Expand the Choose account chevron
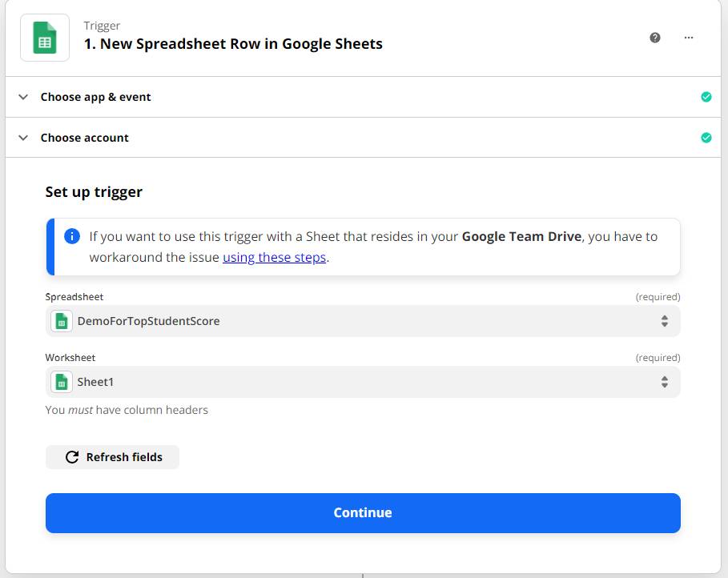The width and height of the screenshot is (728, 578). (23, 138)
